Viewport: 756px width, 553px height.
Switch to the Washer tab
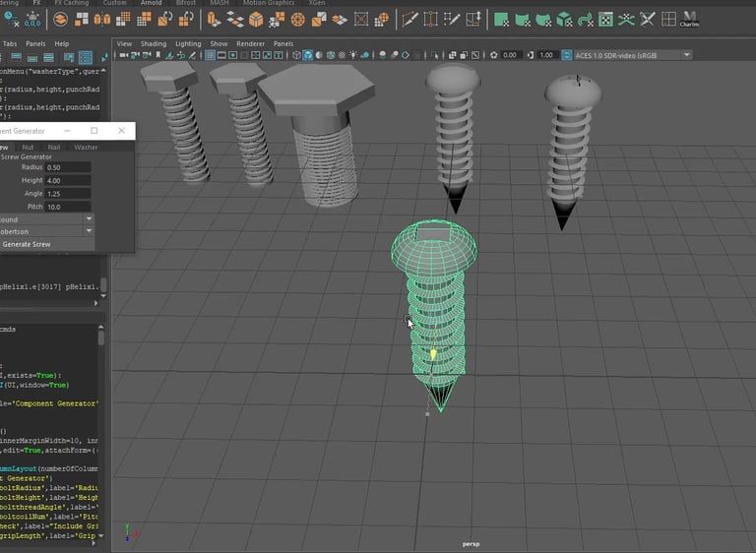[86, 147]
